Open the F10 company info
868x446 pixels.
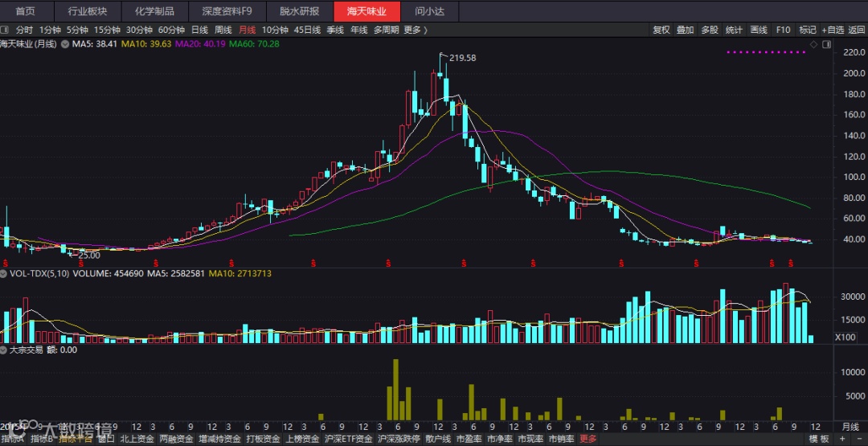coord(783,30)
